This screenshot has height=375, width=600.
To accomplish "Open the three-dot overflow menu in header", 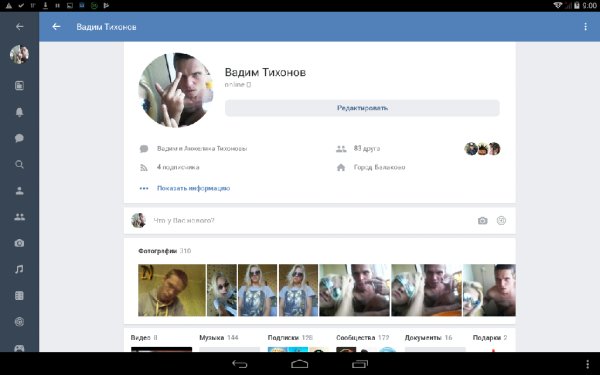I will [x=585, y=27].
